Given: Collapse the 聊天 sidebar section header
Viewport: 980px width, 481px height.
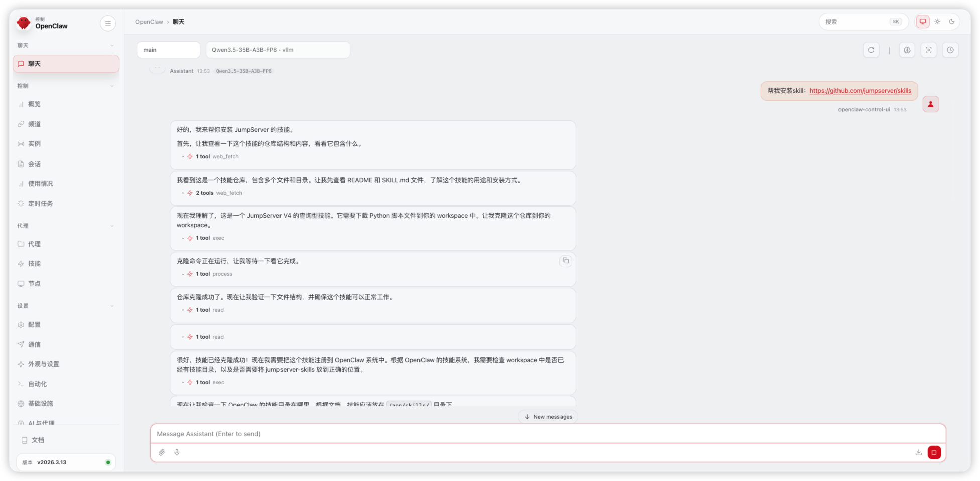Looking at the screenshot, I should point(66,45).
